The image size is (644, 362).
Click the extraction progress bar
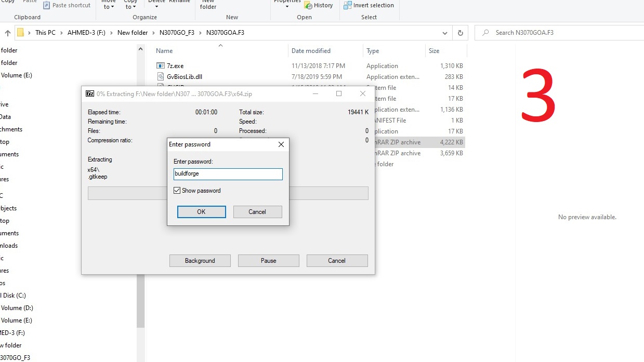327,193
